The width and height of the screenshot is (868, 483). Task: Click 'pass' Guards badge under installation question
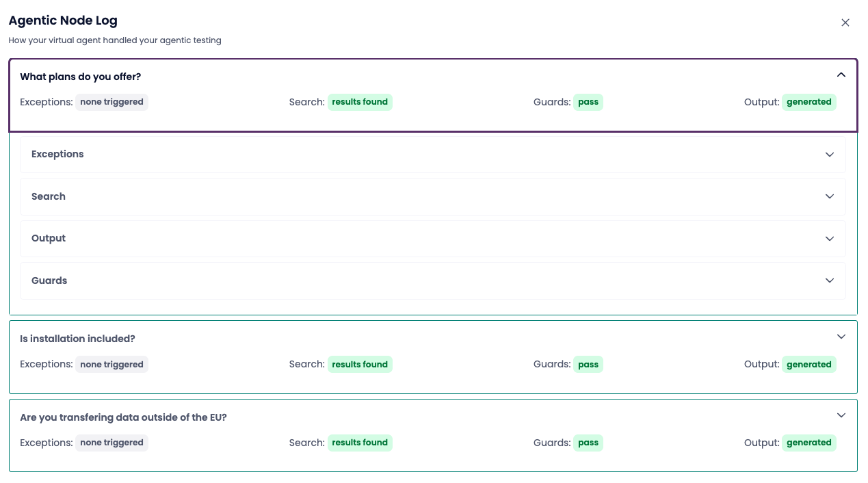click(x=588, y=365)
